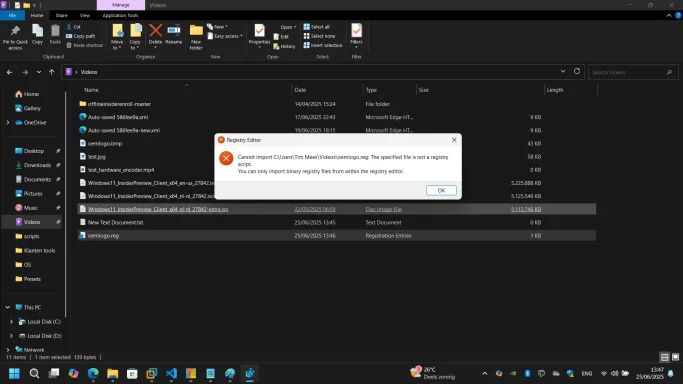Create a New folder

click(x=196, y=37)
